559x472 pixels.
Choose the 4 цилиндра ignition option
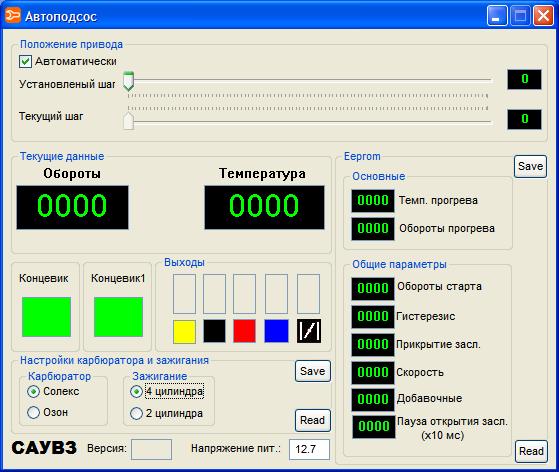(x=136, y=391)
